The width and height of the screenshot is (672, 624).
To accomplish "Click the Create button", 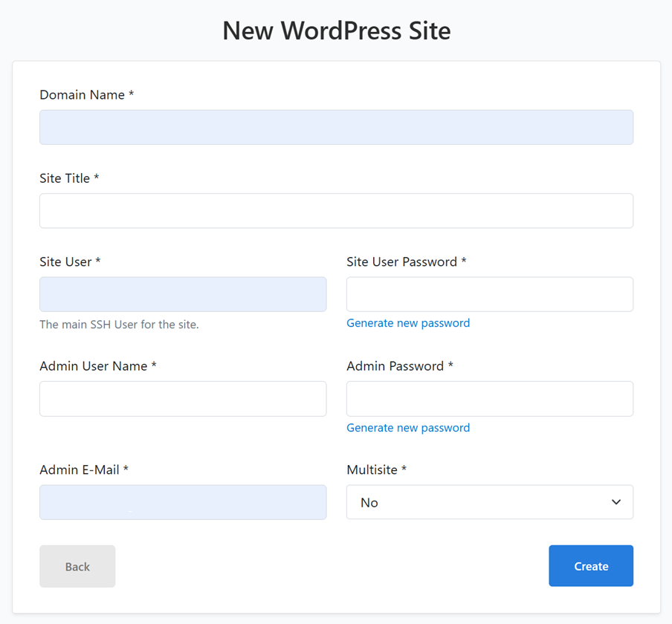I will coord(591,566).
